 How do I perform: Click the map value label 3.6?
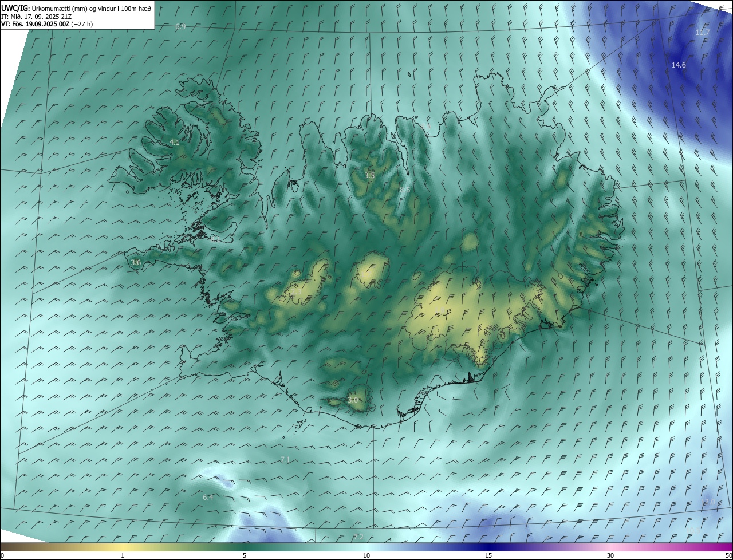(136, 262)
